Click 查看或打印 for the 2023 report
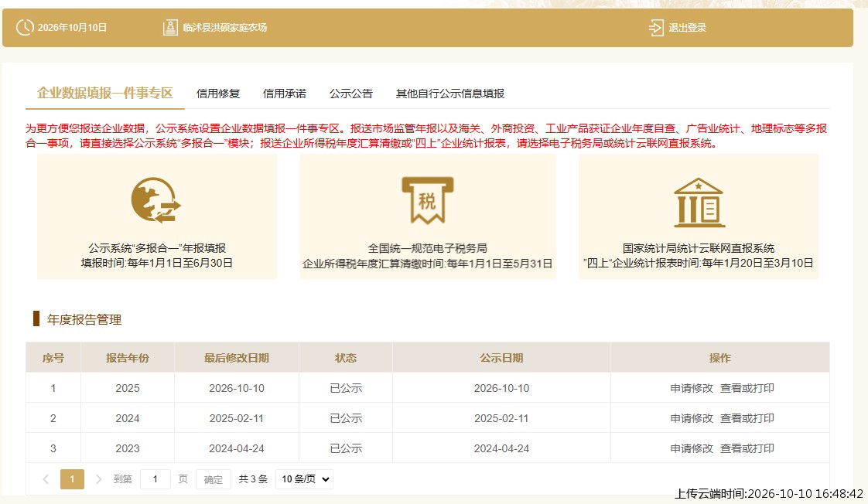 (x=747, y=448)
